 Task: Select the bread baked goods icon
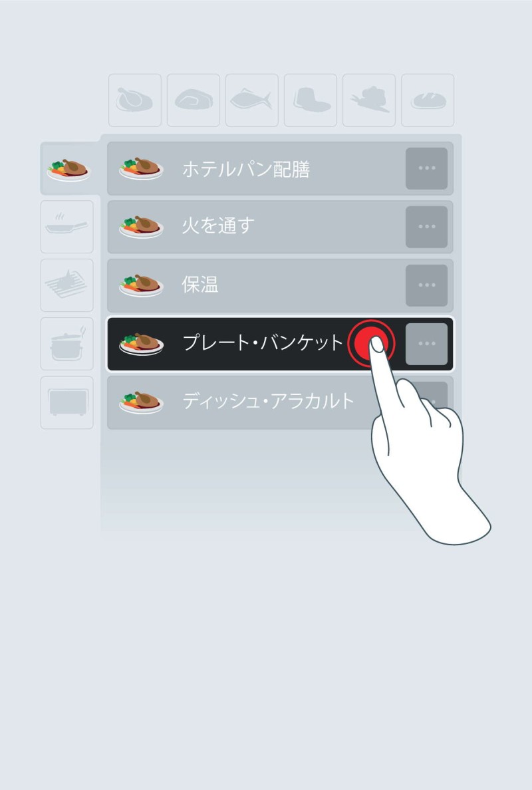click(428, 100)
